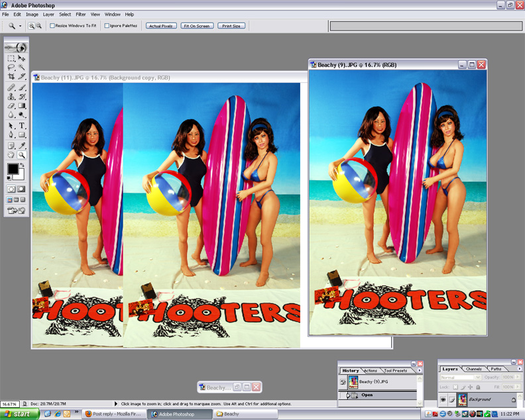Image resolution: width=525 pixels, height=420 pixels.
Task: Hide the Background layer with eye icon
Action: coord(443,399)
